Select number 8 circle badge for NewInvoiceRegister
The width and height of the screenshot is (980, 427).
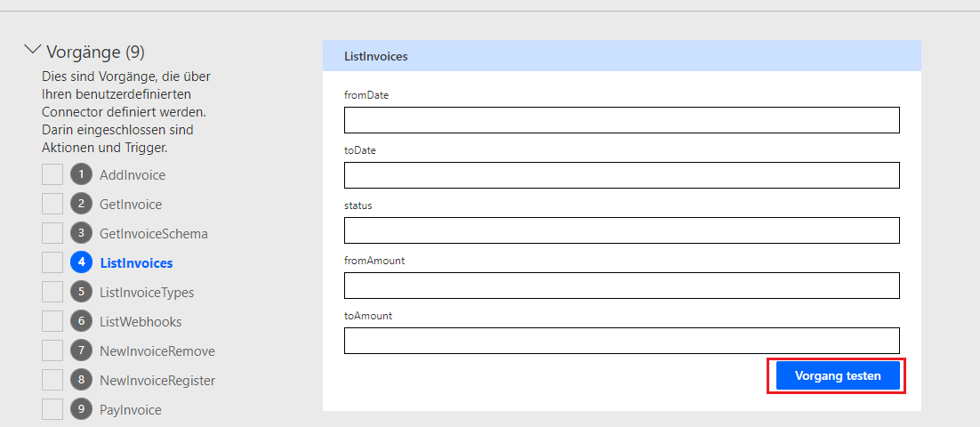tap(81, 380)
